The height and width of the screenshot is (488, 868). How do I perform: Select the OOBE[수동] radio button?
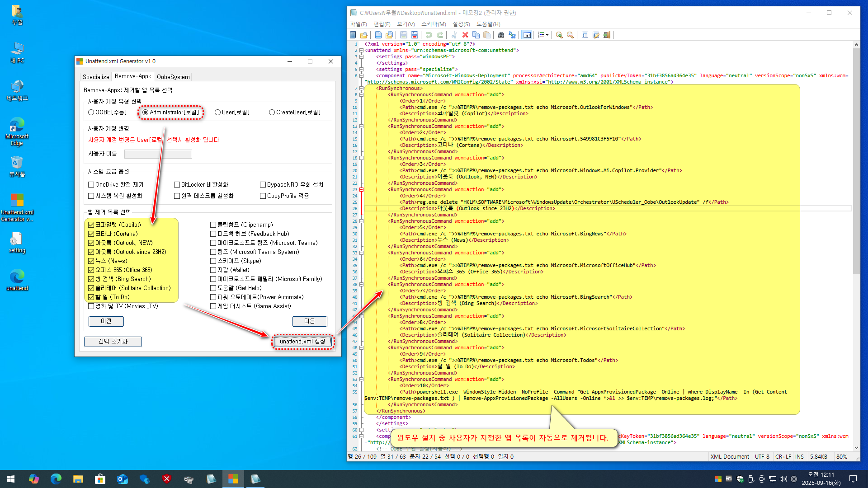coord(91,113)
